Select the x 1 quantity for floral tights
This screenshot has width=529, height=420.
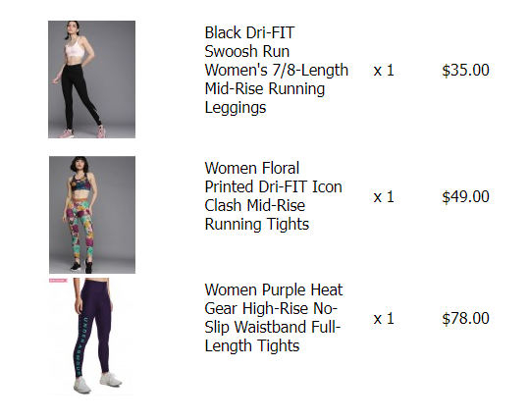(x=384, y=196)
